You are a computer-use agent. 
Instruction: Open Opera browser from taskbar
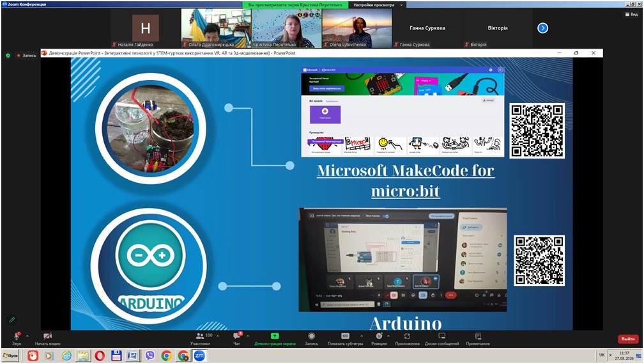100,355
